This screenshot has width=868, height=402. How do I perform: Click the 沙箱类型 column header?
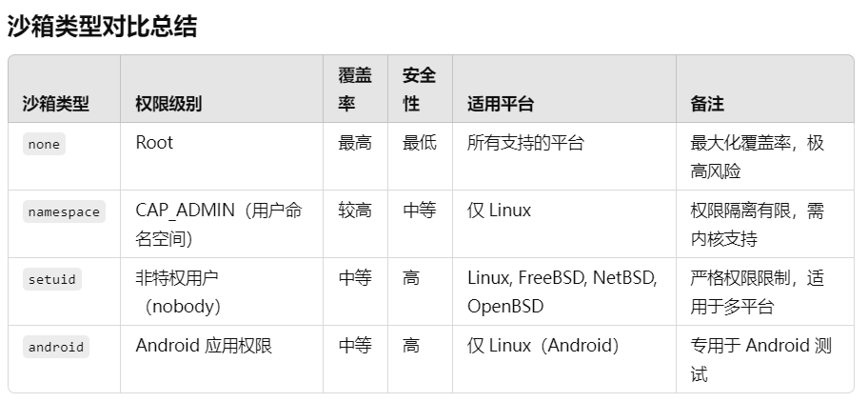[x=56, y=104]
